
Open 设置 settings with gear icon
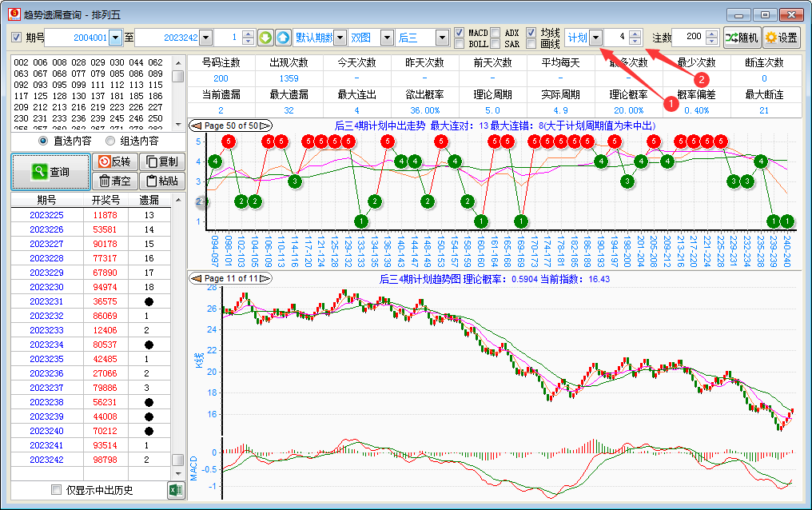pos(781,38)
